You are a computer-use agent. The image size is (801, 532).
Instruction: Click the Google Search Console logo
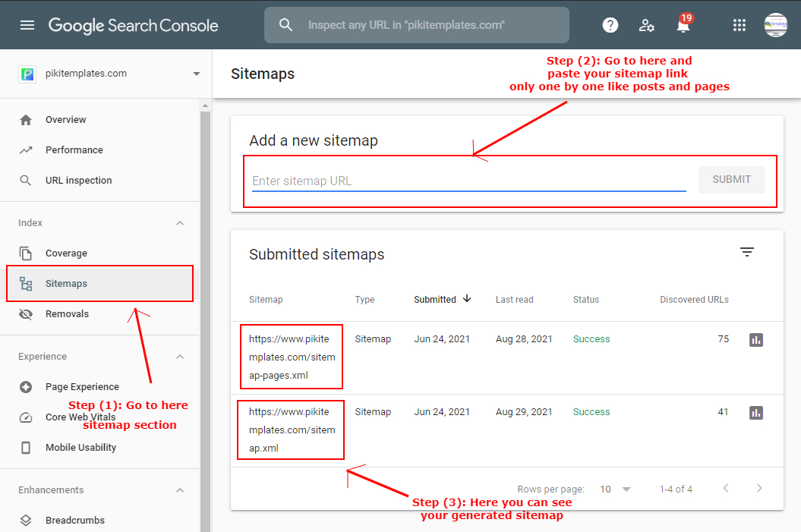point(134,26)
